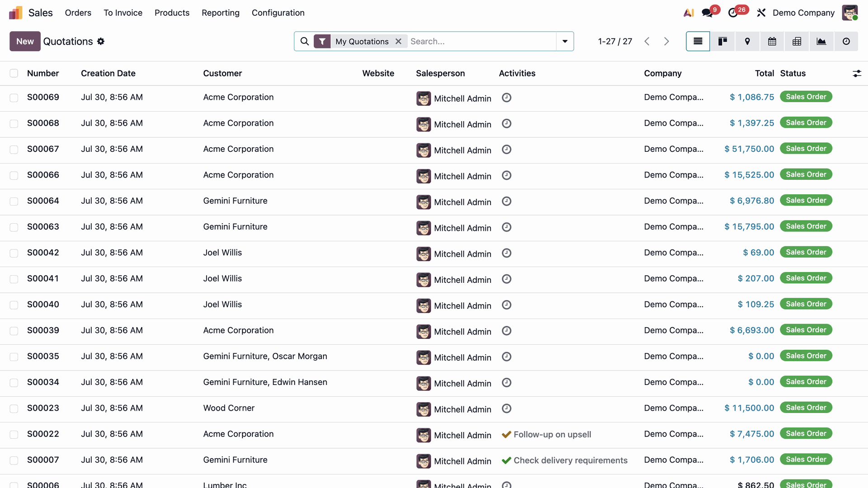Image resolution: width=868 pixels, height=488 pixels.
Task: Open the chat messages icon
Action: (708, 13)
